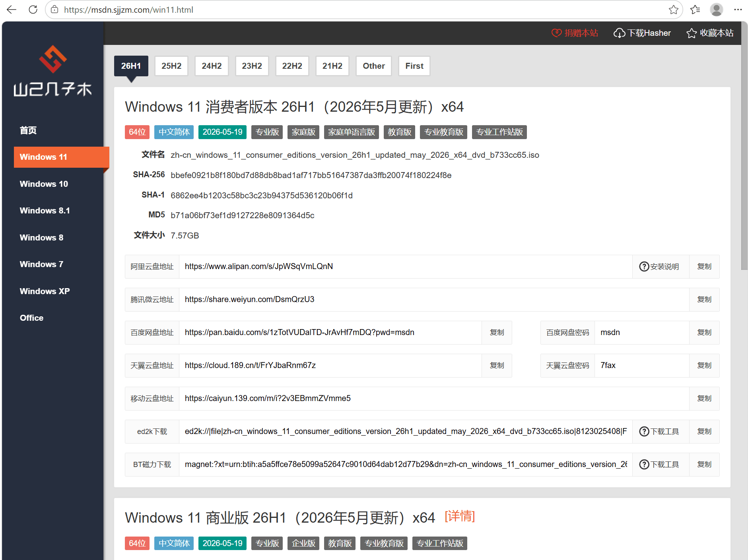Click the 7fax password field
Screen dimensions: 748x560
(x=642, y=366)
